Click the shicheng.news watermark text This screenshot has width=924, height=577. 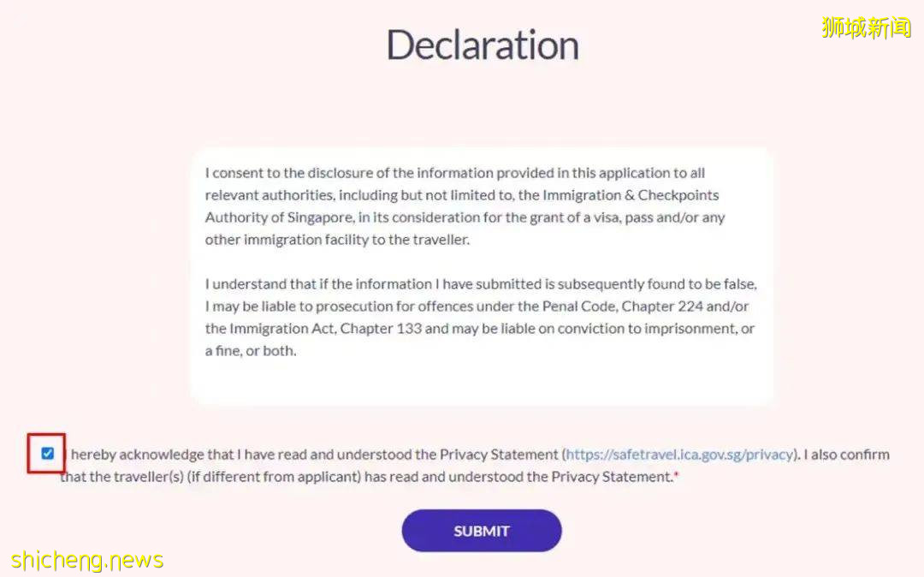[87, 561]
